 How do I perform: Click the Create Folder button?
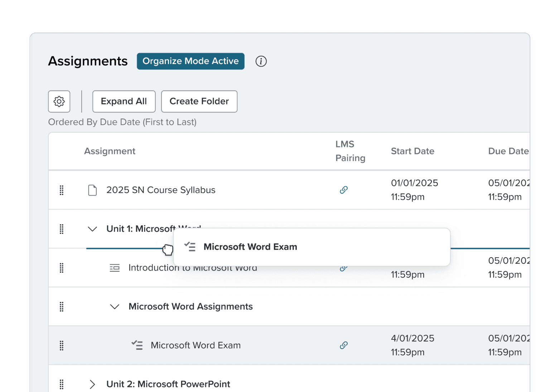[199, 102]
